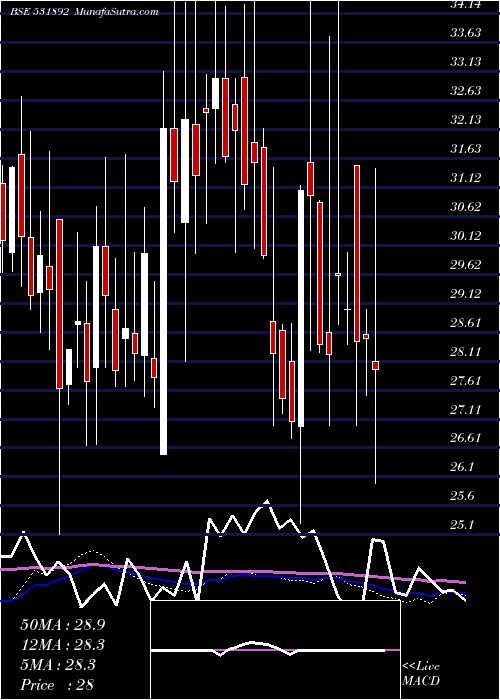Click the 28.11 price axis label
The width and height of the screenshot is (500, 700).
pos(466,352)
